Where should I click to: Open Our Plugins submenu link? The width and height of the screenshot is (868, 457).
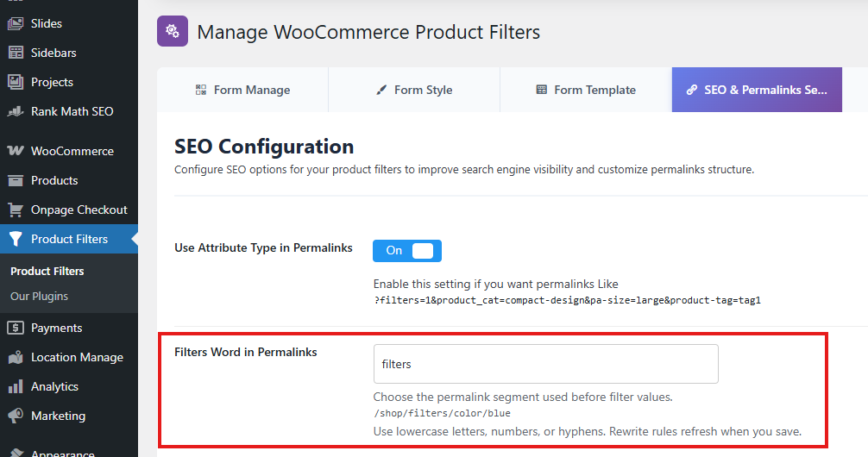40,296
